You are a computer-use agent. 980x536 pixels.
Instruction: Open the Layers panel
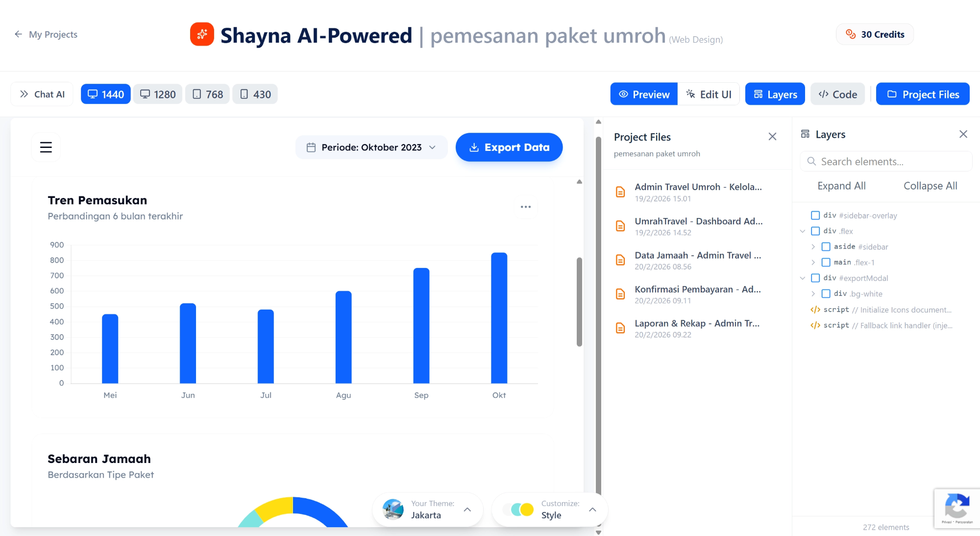point(774,94)
